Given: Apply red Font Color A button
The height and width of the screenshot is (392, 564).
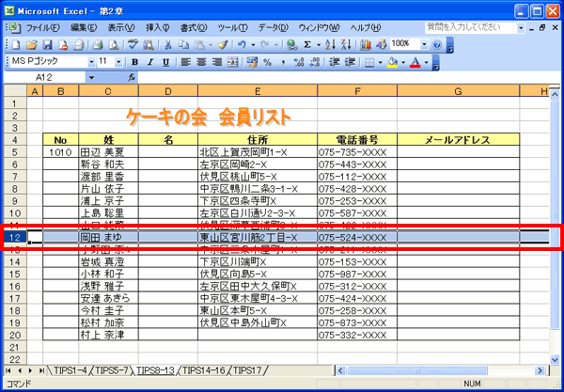Looking at the screenshot, I should 415,63.
